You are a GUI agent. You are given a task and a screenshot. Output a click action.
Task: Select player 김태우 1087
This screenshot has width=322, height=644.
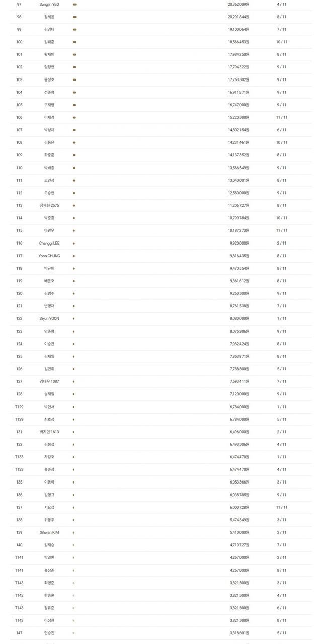tap(49, 381)
